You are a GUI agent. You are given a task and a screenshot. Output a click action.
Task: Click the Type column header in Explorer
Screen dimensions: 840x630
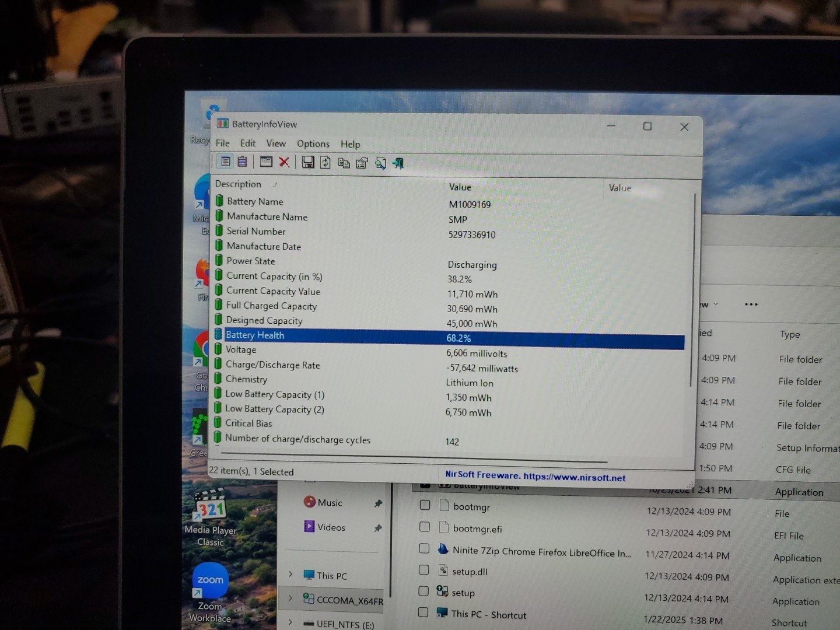coord(790,334)
